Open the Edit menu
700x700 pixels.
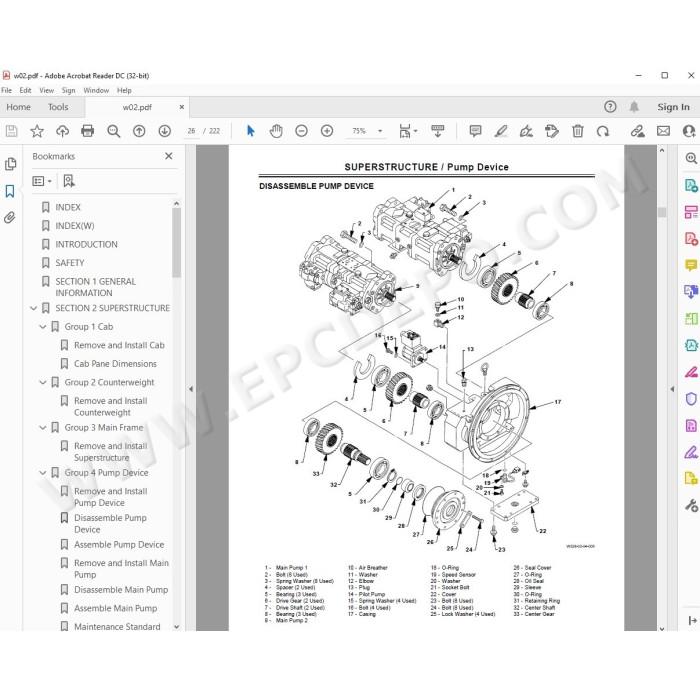pos(25,90)
